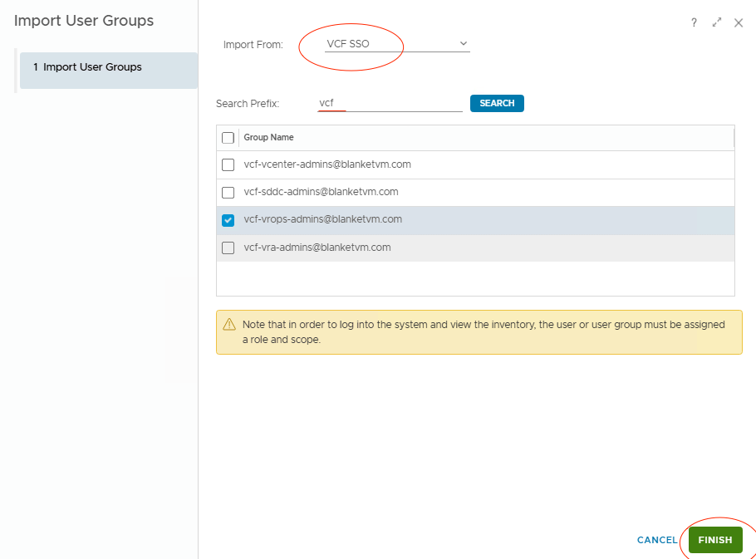Viewport: 756px width, 559px height.
Task: Select step 1 Import User Groups in sidebar
Action: [108, 67]
